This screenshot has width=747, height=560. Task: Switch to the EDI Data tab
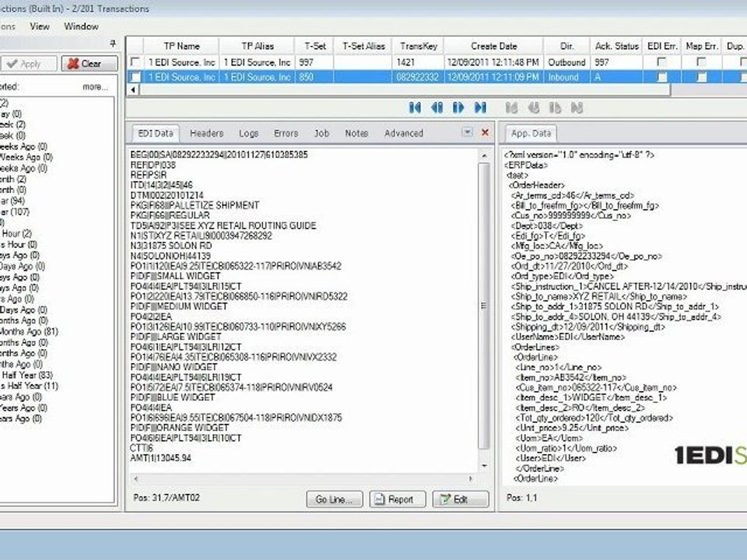(x=156, y=133)
